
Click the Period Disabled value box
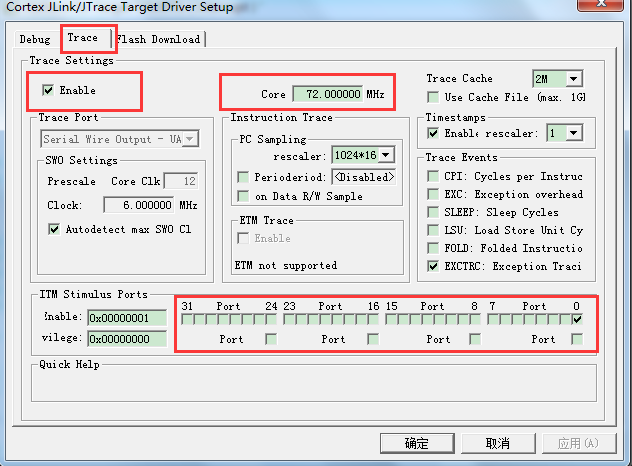[364, 177]
